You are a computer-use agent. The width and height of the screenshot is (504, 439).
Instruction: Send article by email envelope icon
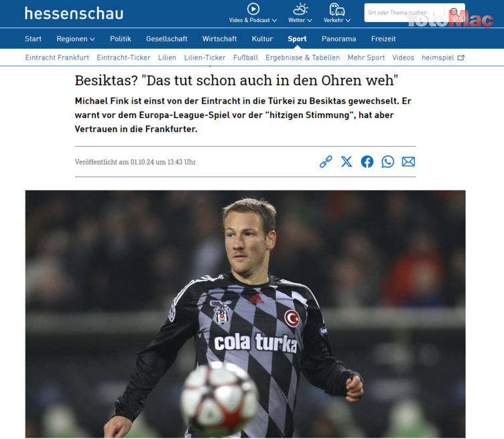click(408, 162)
